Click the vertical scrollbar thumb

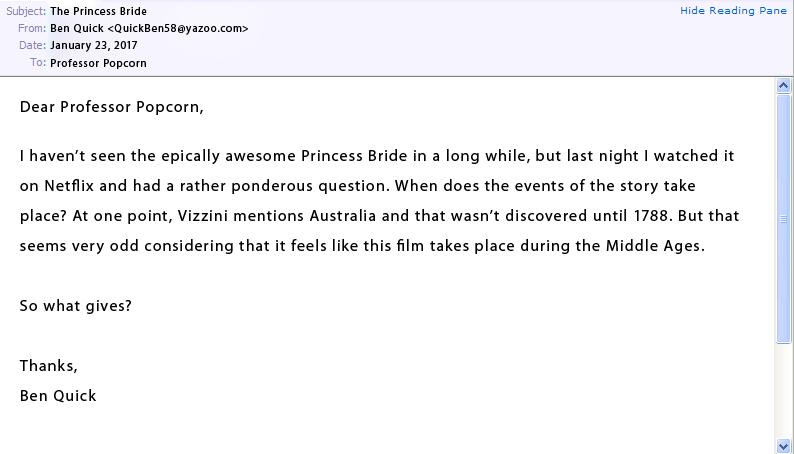pyautogui.click(x=784, y=218)
